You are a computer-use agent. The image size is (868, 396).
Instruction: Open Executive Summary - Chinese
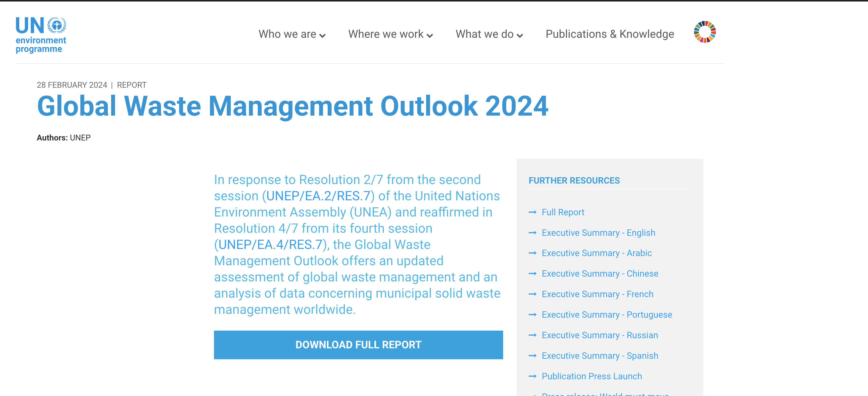600,274
